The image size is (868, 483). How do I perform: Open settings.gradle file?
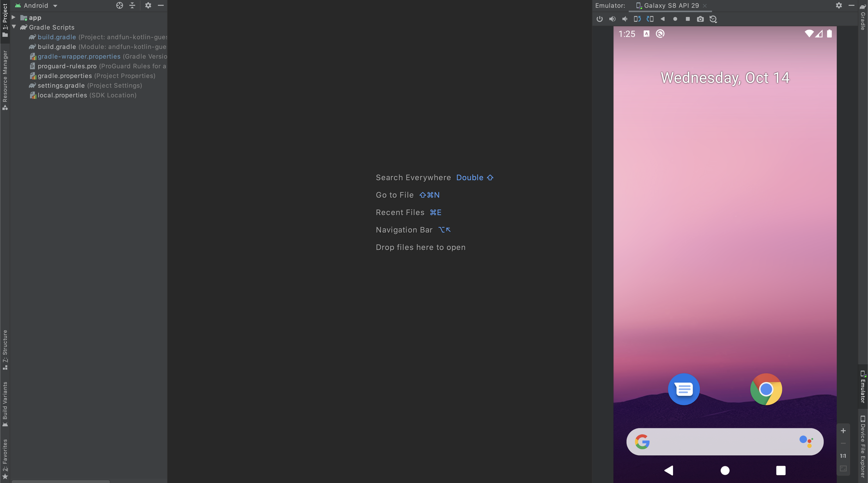[x=85, y=86]
